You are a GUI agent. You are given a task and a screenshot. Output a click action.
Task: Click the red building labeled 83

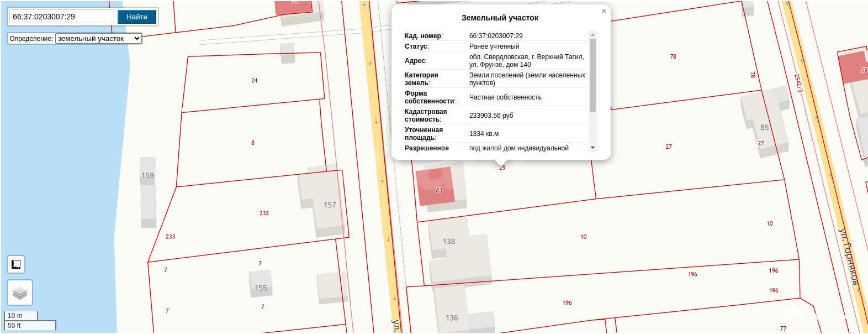(436, 187)
